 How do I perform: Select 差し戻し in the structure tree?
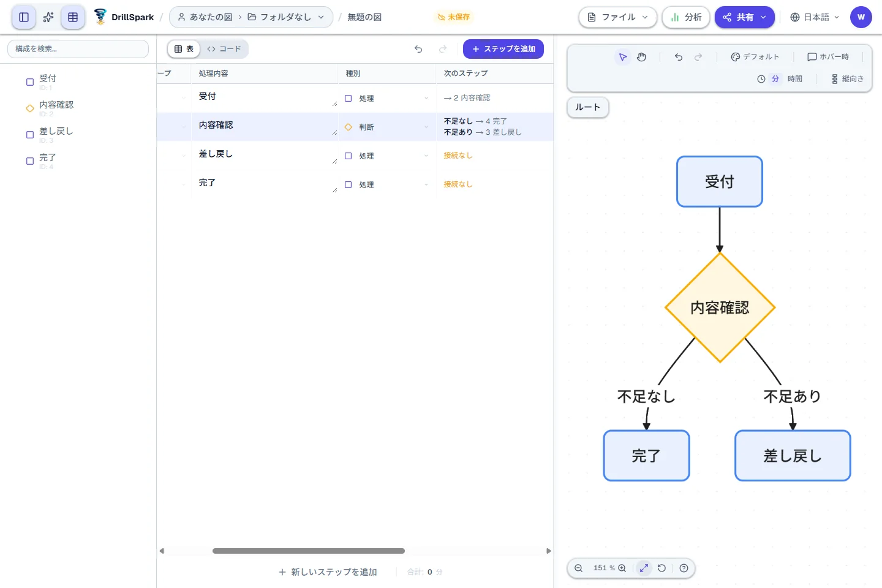pyautogui.click(x=56, y=132)
